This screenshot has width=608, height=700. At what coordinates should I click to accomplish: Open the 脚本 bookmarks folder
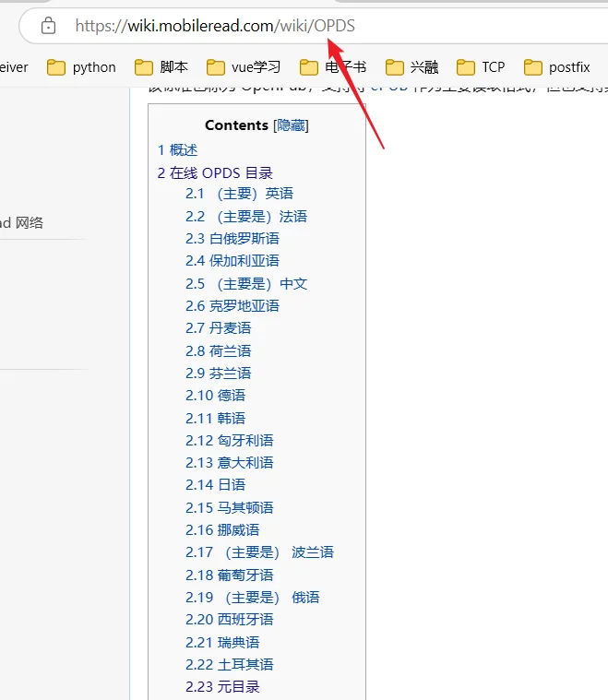pos(161,67)
